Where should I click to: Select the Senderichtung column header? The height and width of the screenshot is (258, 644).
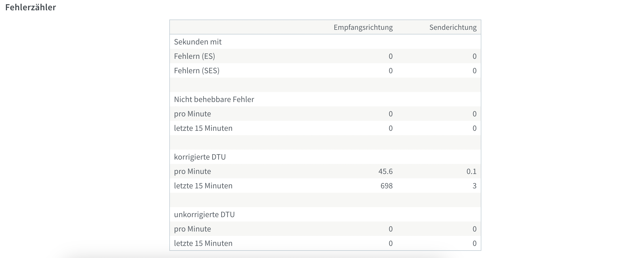coord(453,27)
